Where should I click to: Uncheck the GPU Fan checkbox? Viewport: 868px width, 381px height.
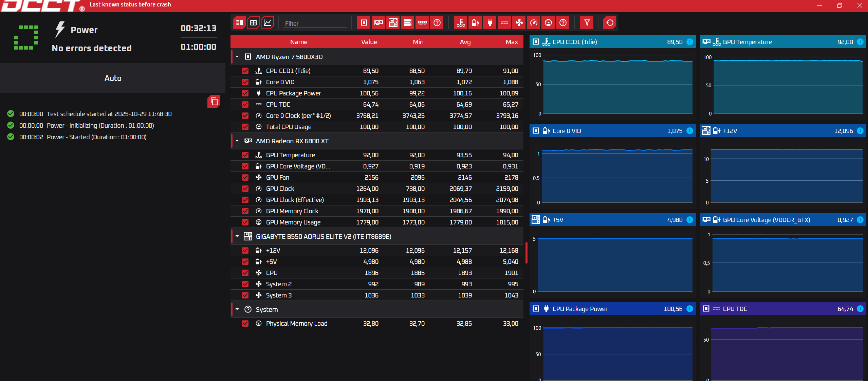coord(245,177)
